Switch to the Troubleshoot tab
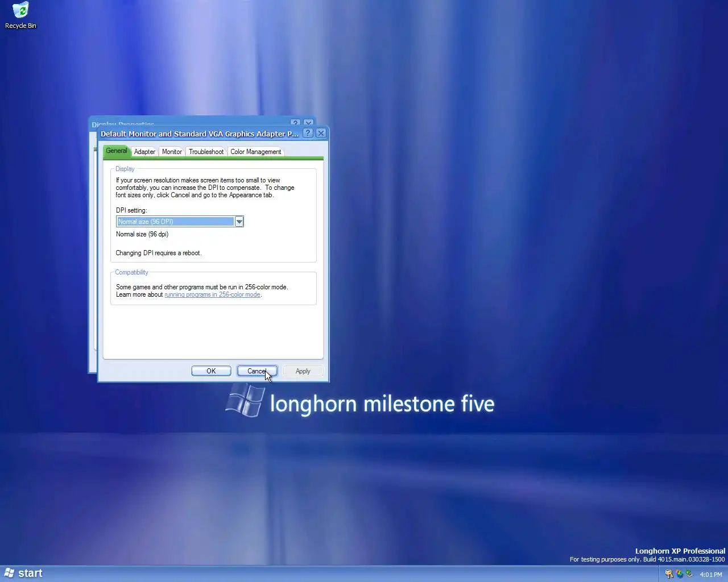Viewport: 728px width, 582px height. (206, 152)
